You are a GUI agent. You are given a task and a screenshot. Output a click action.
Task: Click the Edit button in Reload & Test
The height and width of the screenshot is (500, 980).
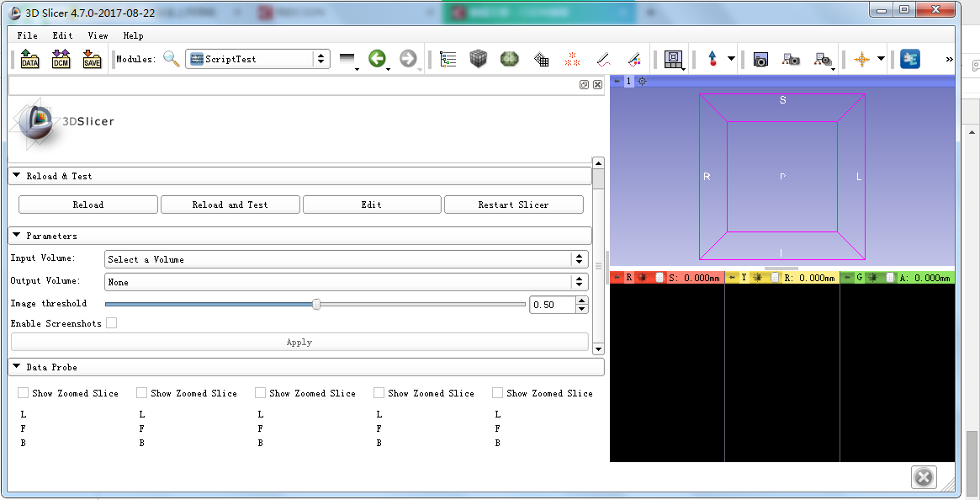[x=372, y=205]
